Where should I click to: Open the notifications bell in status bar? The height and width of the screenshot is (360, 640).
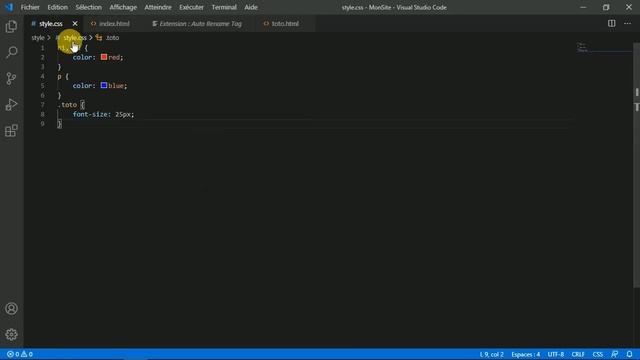click(629, 354)
